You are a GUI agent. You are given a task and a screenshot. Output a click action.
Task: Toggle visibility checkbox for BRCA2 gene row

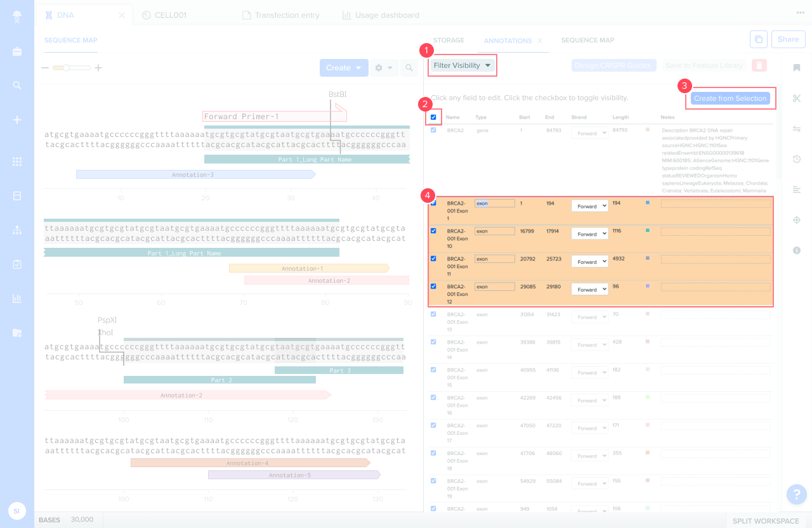433,130
